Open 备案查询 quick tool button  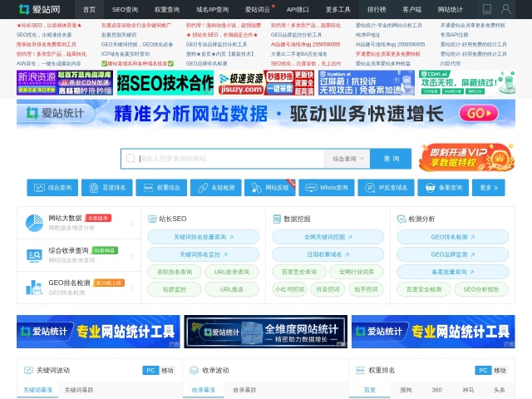(x=443, y=188)
